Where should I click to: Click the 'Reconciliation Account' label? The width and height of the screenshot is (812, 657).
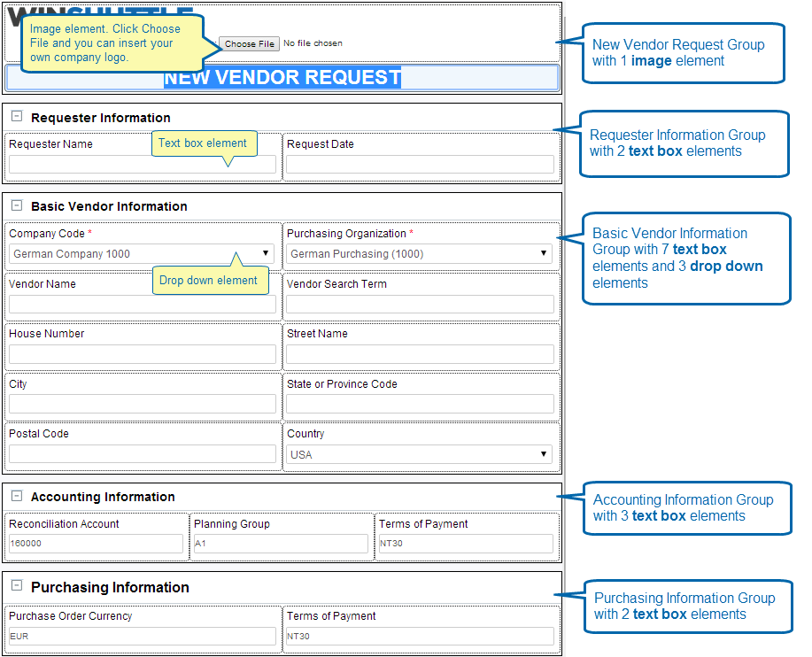[64, 524]
